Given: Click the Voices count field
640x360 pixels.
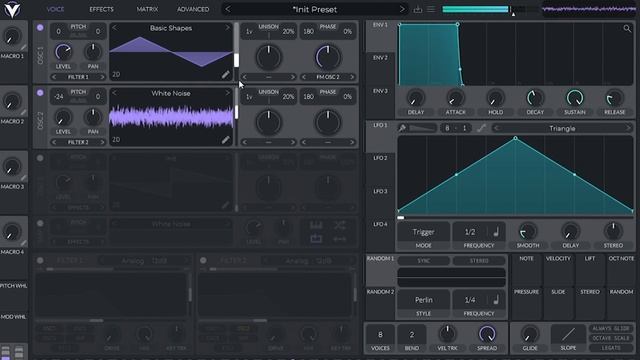Looking at the screenshot, I should (380, 335).
